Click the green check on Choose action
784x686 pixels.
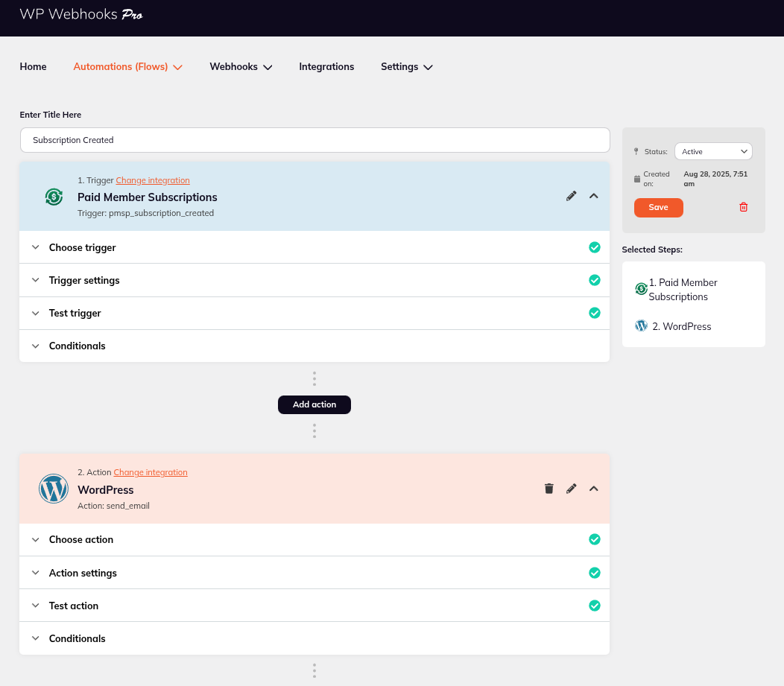click(x=594, y=539)
